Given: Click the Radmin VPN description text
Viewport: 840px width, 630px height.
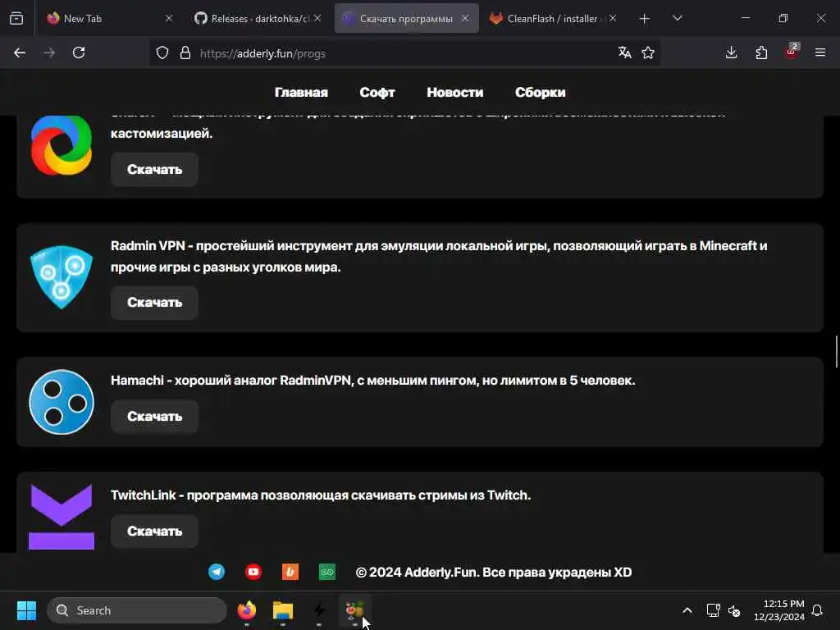Looking at the screenshot, I should pos(439,256).
